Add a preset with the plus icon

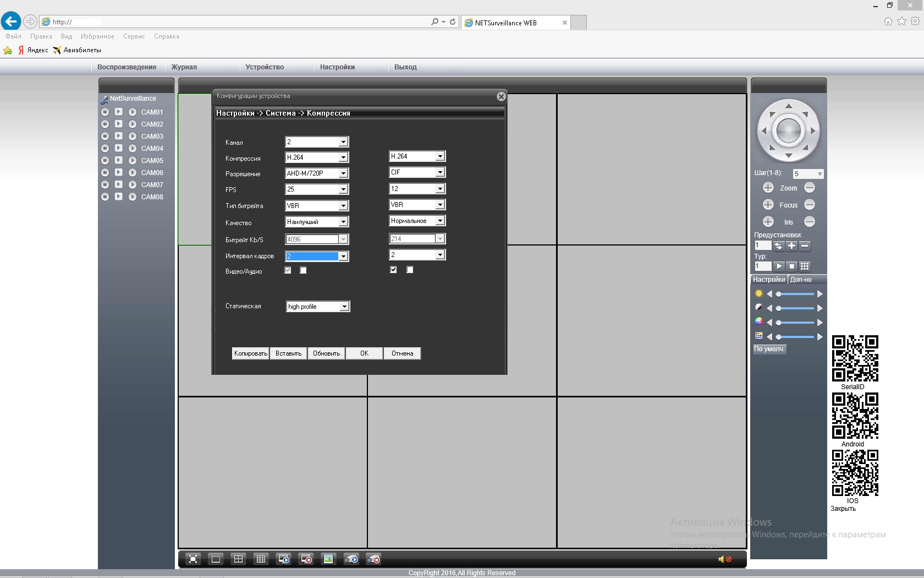coord(791,246)
